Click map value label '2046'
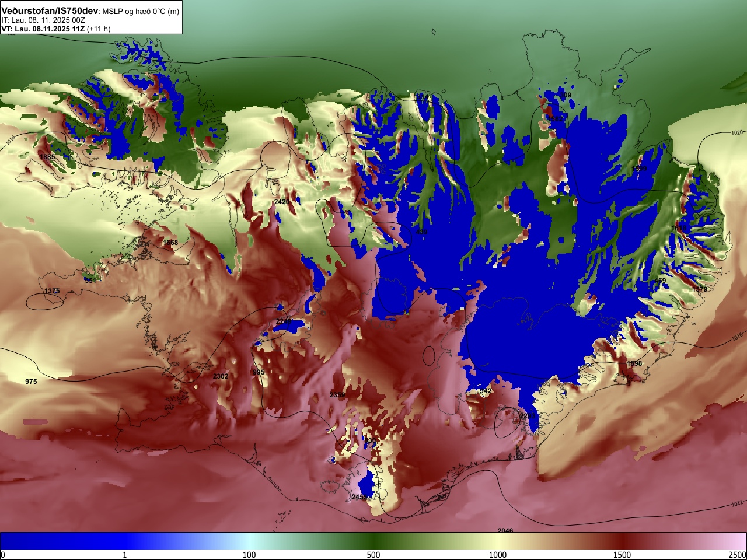Viewport: 747px width, 560px height. [505, 530]
